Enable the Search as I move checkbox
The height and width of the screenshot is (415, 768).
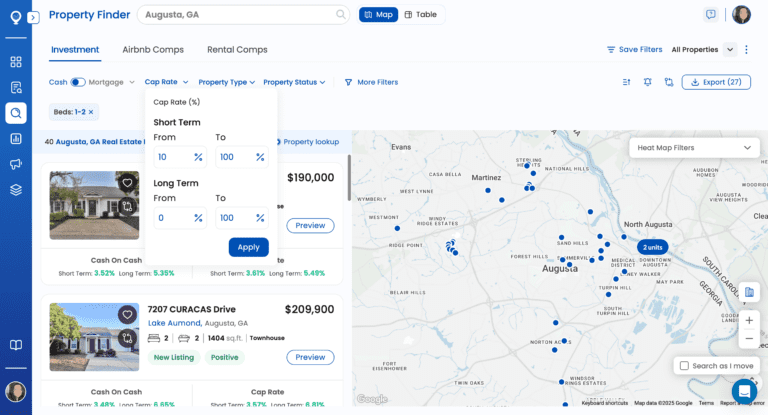coord(684,366)
